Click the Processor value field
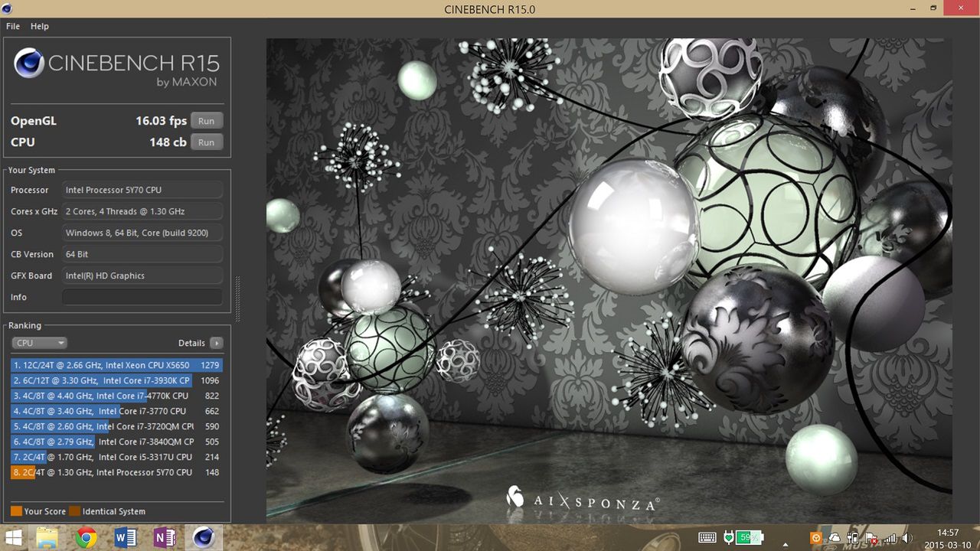Screen dimensions: 980x551 [x=142, y=190]
